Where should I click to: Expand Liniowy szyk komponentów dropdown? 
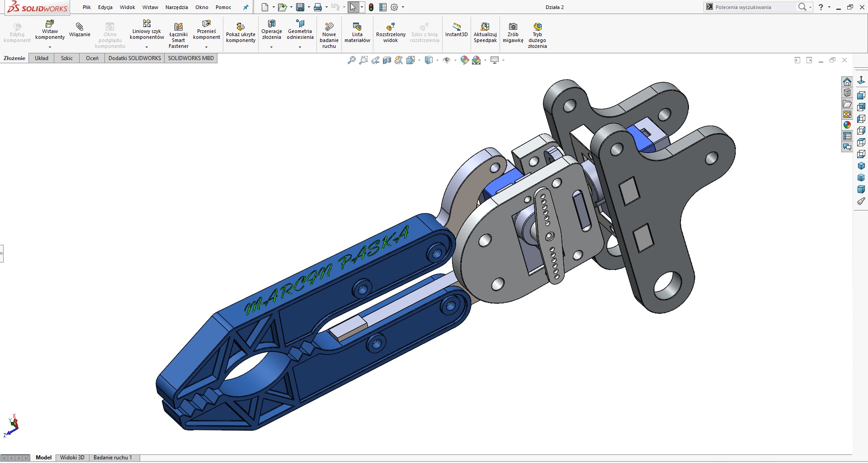pos(146,47)
